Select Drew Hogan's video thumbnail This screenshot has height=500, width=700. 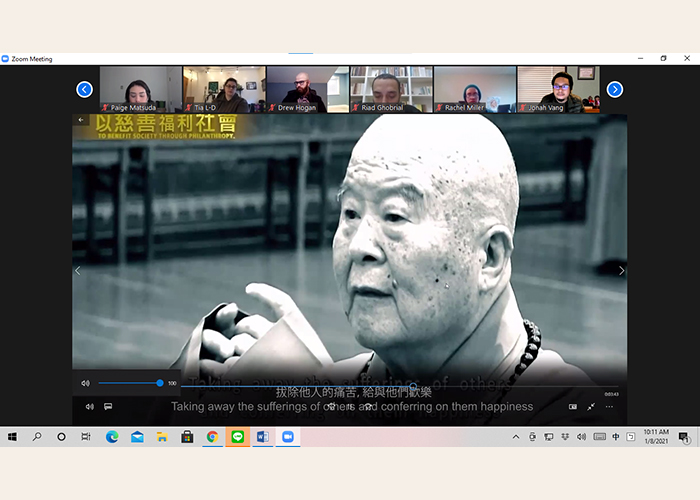308,89
